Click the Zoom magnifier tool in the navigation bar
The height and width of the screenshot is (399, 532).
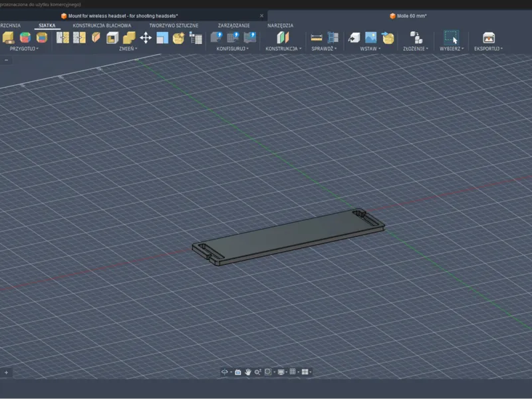click(x=258, y=372)
